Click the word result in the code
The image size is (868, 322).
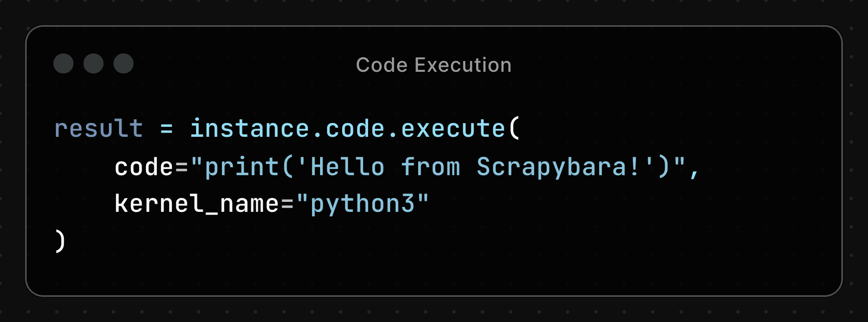click(99, 129)
